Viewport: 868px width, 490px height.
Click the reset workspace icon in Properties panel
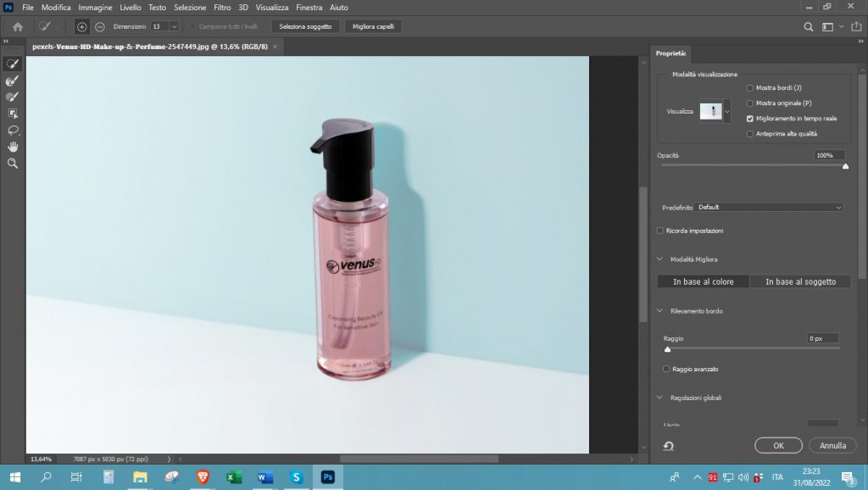click(669, 446)
